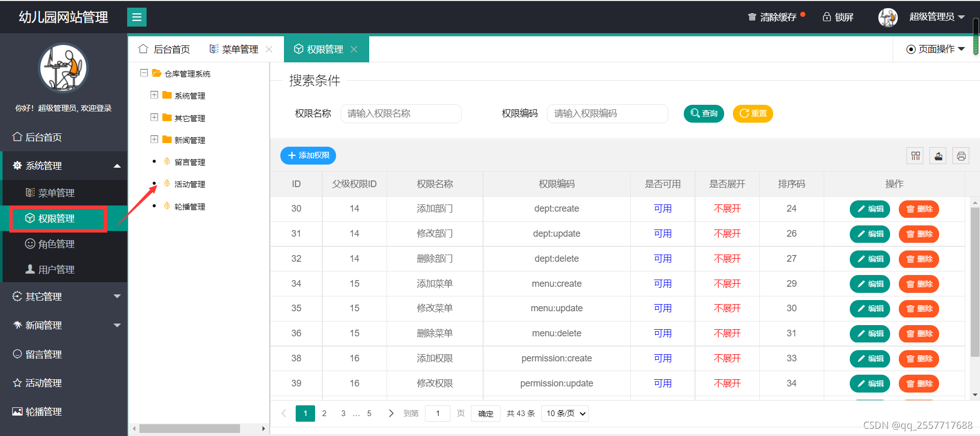This screenshot has height=436, width=980.
Task: Delete the dept:create permission row
Action: 919,209
